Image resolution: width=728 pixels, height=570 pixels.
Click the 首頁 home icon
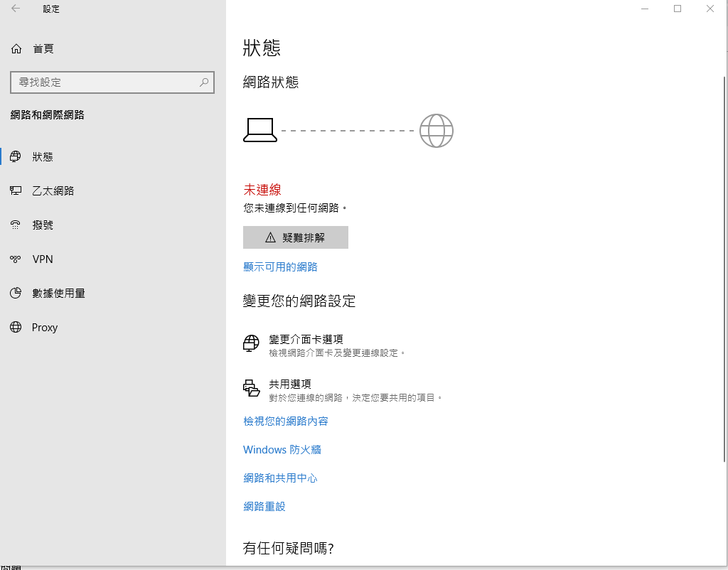point(16,48)
